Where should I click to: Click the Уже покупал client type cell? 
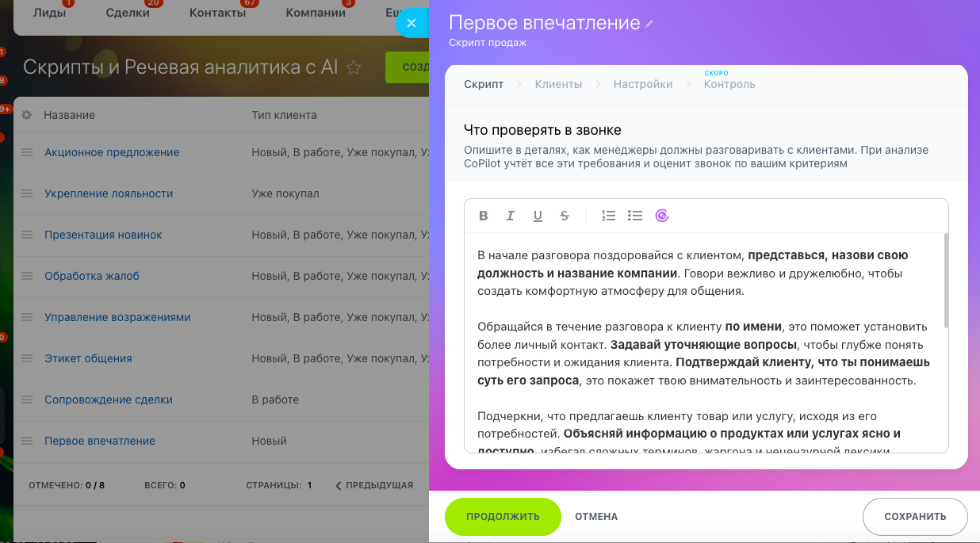coord(285,193)
